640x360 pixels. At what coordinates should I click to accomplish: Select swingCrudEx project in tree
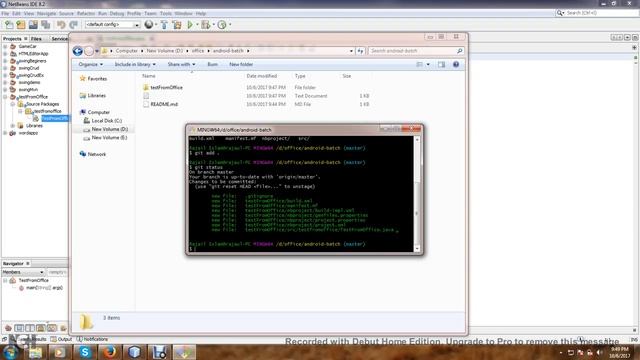[x=31, y=75]
